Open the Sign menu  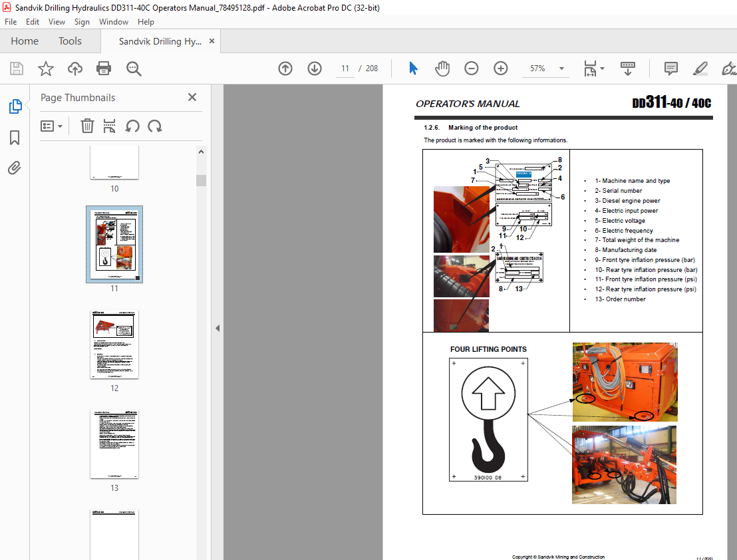click(82, 21)
